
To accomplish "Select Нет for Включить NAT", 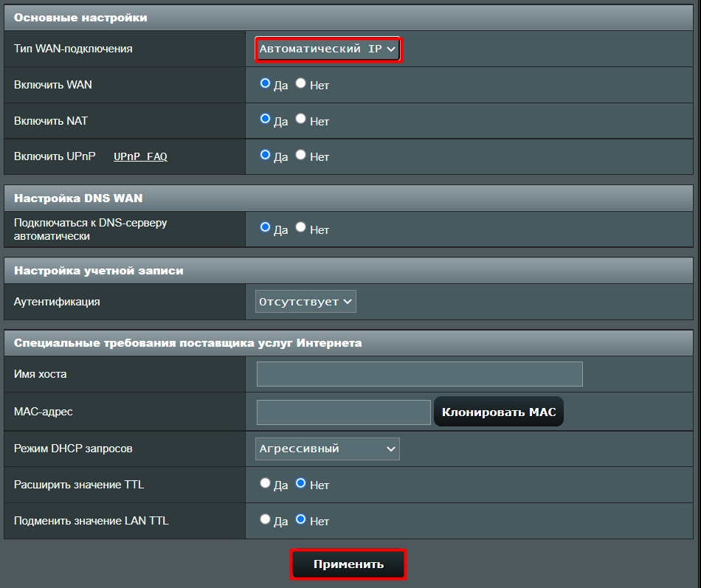I will point(301,119).
